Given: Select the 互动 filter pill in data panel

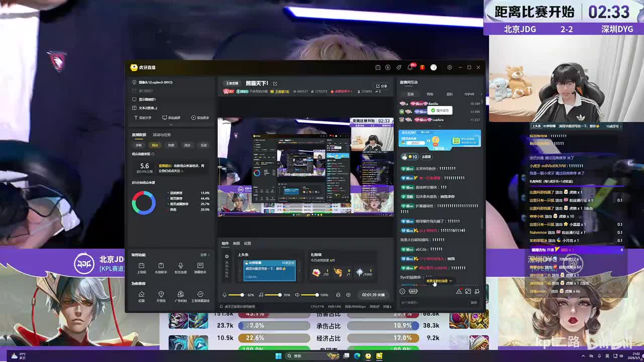Looking at the screenshot, I should (x=203, y=145).
